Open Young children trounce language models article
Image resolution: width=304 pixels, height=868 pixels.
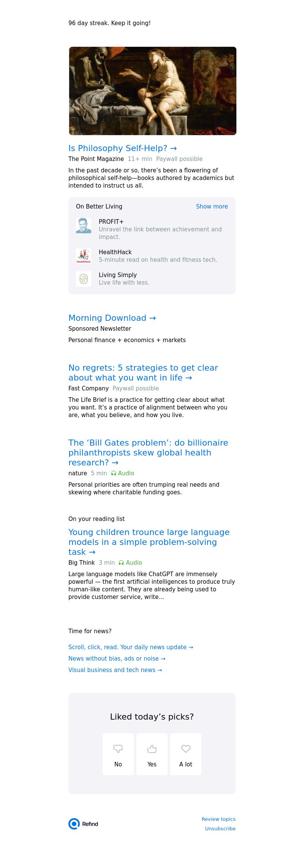tap(149, 542)
